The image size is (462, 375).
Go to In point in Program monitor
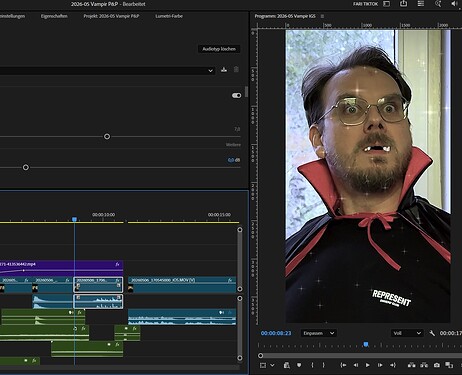pos(343,365)
